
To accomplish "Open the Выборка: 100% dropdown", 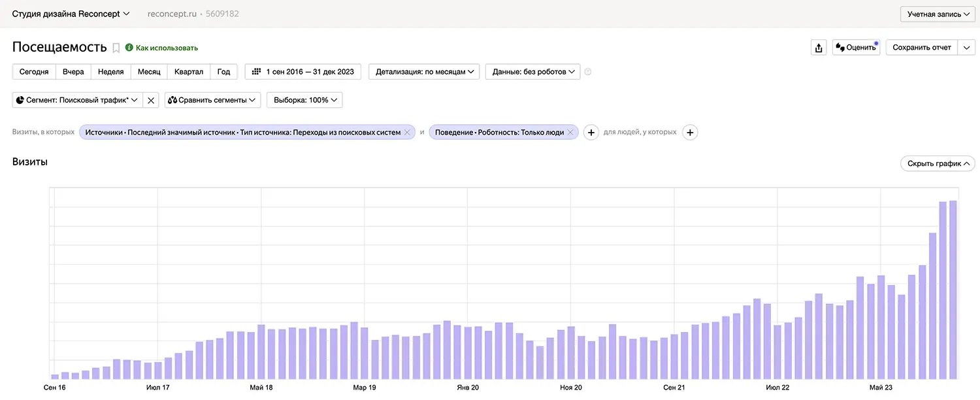I will point(304,99).
